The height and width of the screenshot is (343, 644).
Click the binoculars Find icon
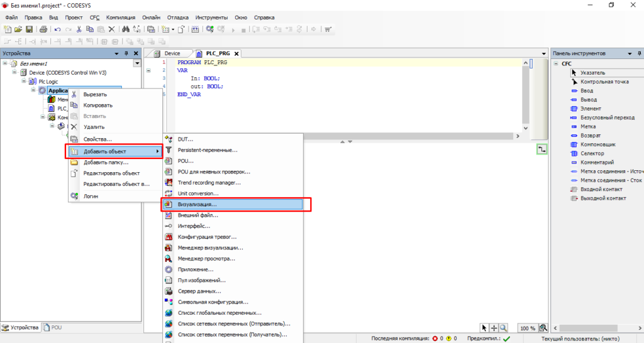click(x=126, y=30)
